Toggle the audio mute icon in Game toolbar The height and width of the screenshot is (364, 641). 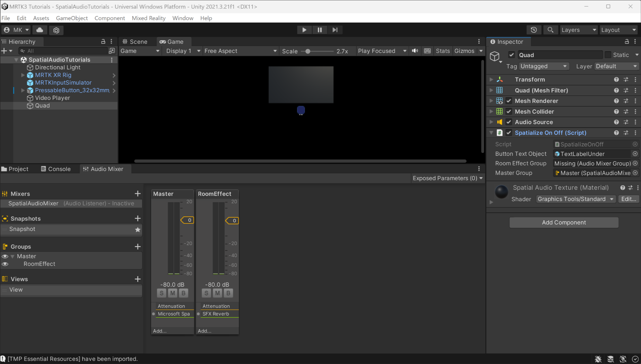point(415,51)
